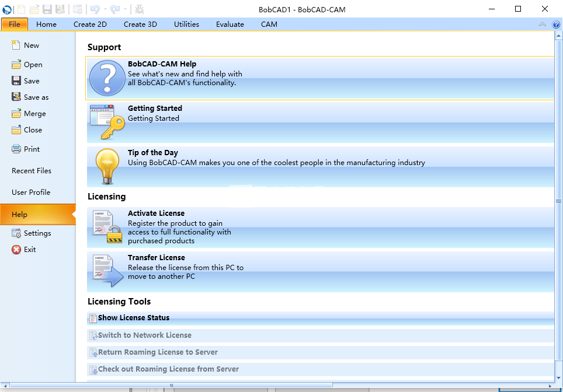Click the blue help question icon at top right
Viewport: 563px width, 392px height.
click(x=556, y=24)
